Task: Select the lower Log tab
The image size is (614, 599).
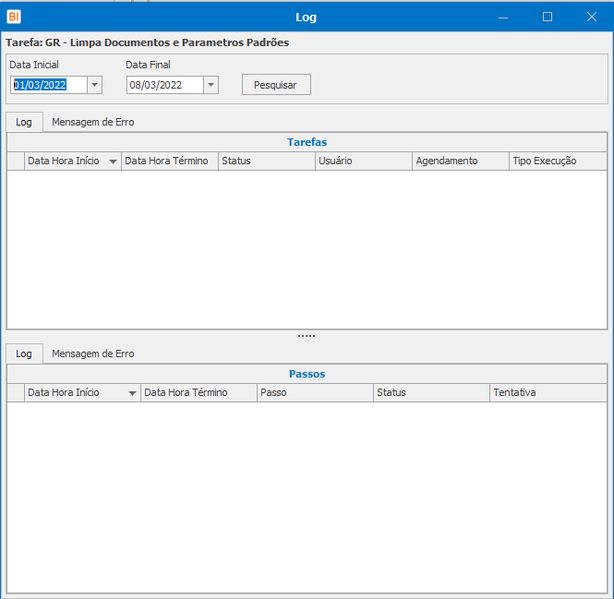Action: point(24,354)
